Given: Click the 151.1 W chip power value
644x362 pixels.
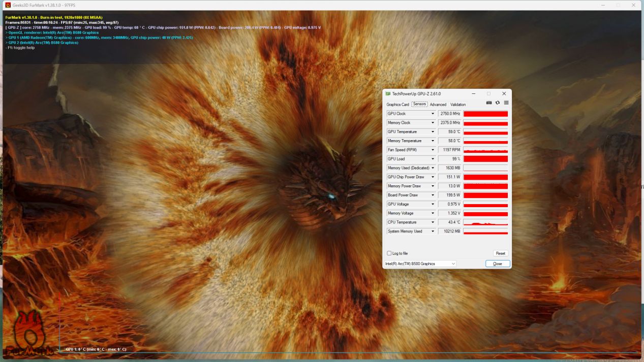Looking at the screenshot, I should 450,177.
